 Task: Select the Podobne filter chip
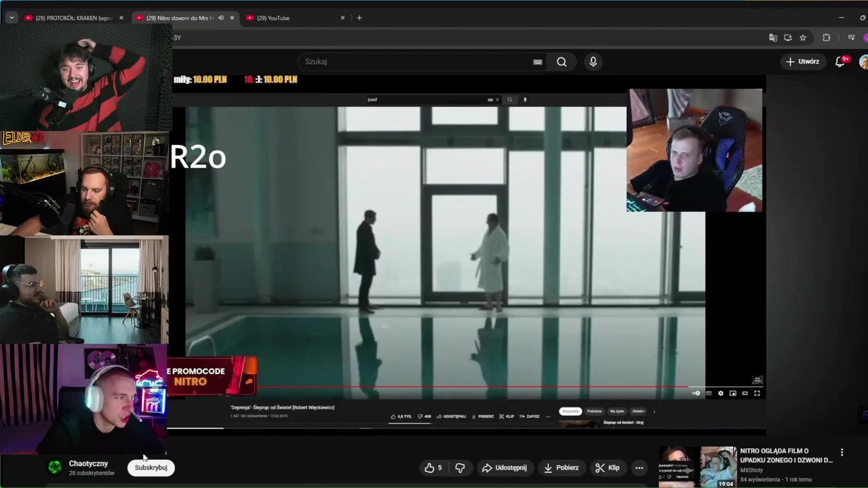click(x=595, y=411)
